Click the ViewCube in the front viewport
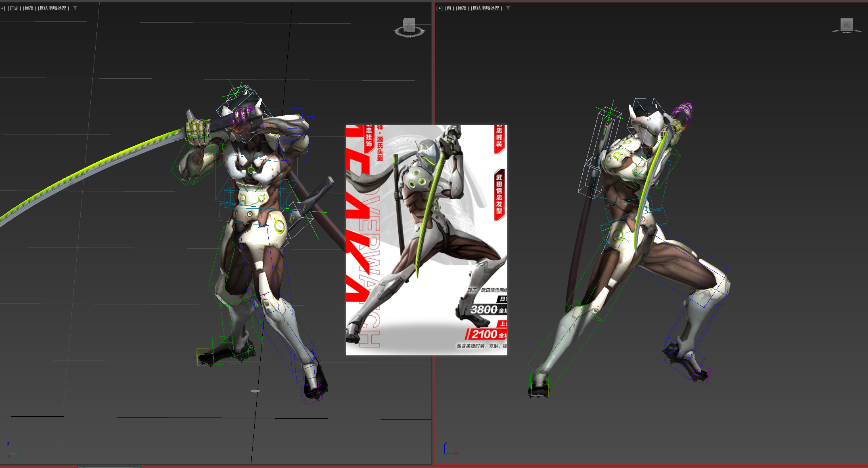The image size is (868, 468). [x=847, y=24]
